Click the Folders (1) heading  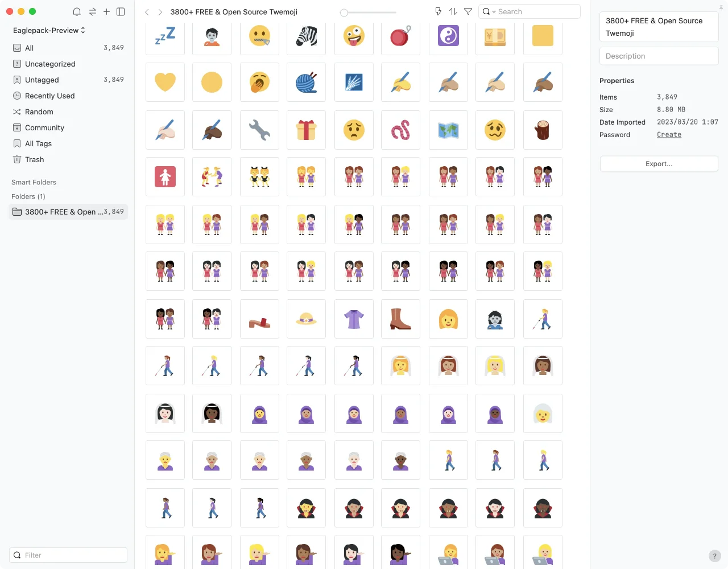28,196
